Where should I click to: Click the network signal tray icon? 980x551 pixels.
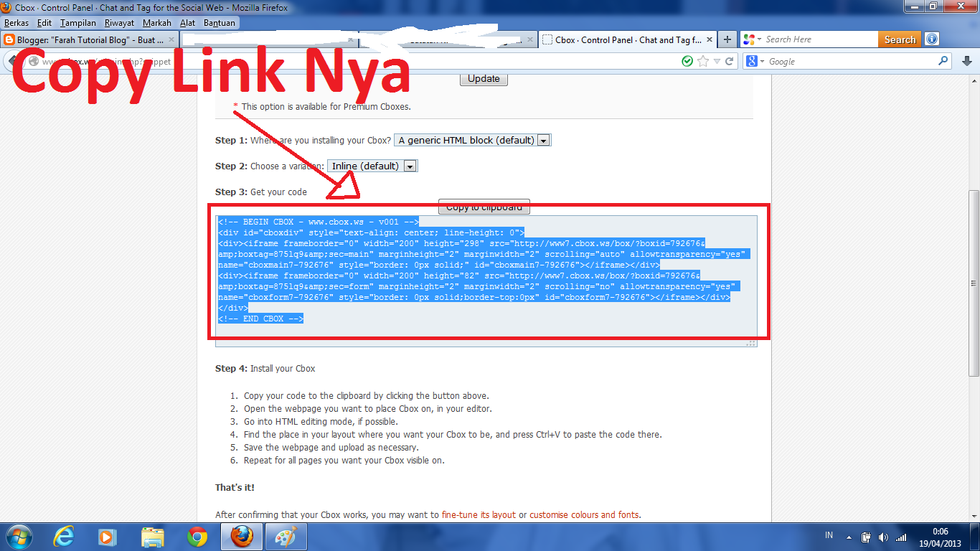(x=902, y=537)
